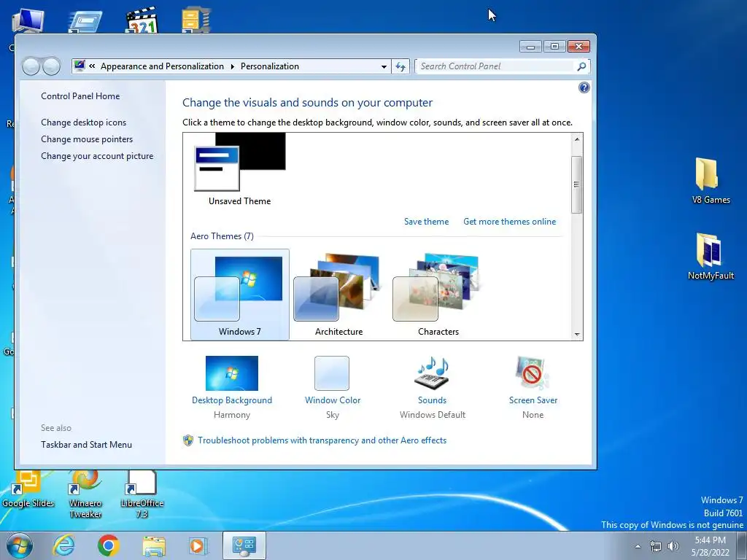Click the Sounds text link
The height and width of the screenshot is (560, 747).
tap(432, 400)
